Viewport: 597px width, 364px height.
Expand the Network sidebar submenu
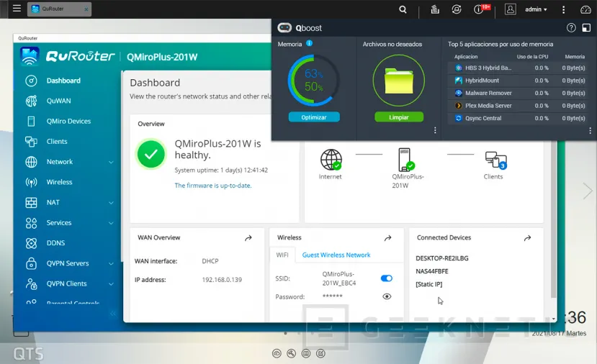coord(111,162)
